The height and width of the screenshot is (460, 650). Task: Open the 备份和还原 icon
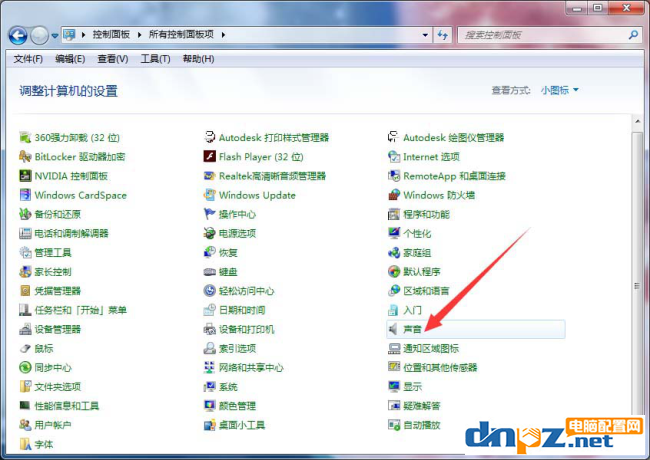tap(25, 214)
